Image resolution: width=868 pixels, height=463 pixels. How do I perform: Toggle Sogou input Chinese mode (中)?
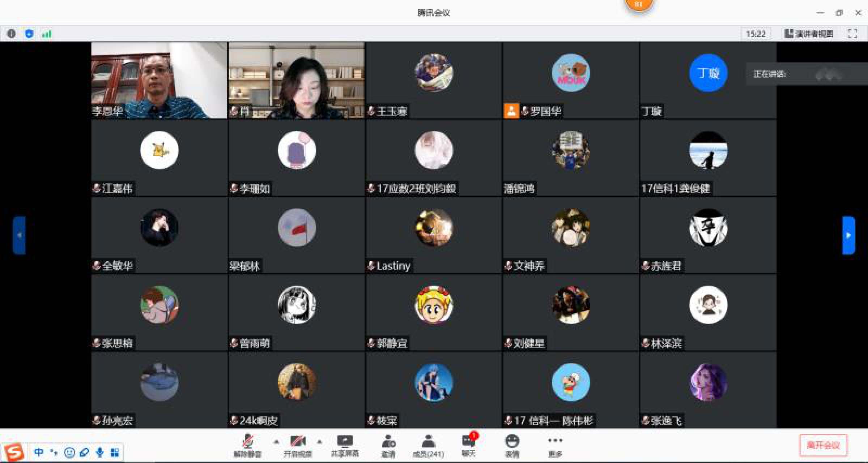[x=39, y=452]
